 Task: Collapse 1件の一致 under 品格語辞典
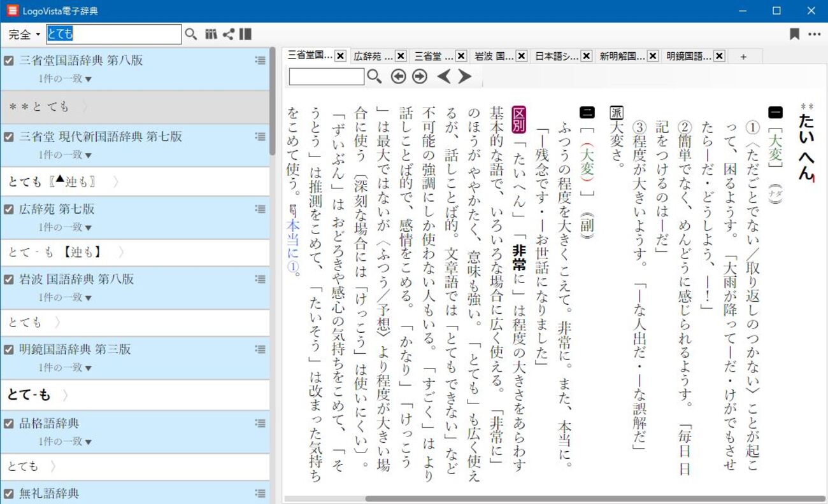click(64, 442)
